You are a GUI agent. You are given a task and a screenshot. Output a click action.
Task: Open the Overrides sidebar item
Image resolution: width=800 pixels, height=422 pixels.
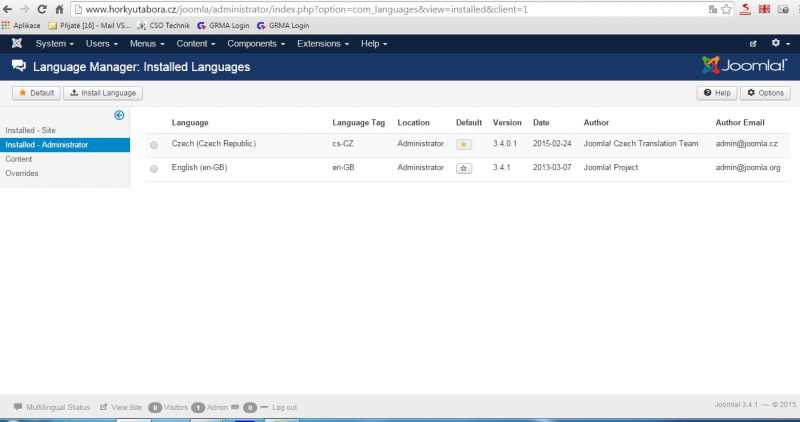pos(23,173)
